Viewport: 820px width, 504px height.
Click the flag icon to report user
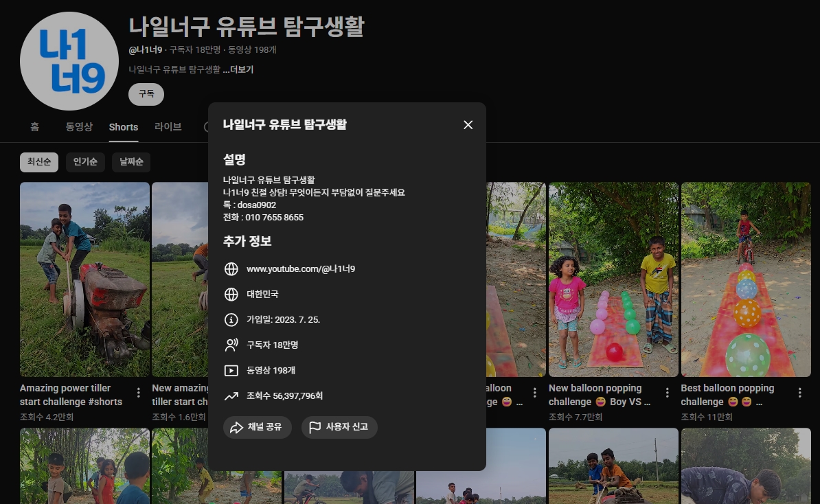315,427
